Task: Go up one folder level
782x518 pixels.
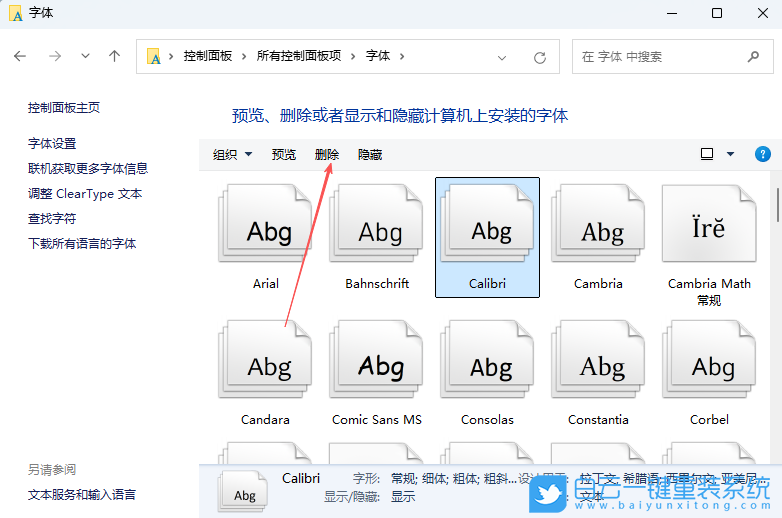Action: (x=114, y=56)
